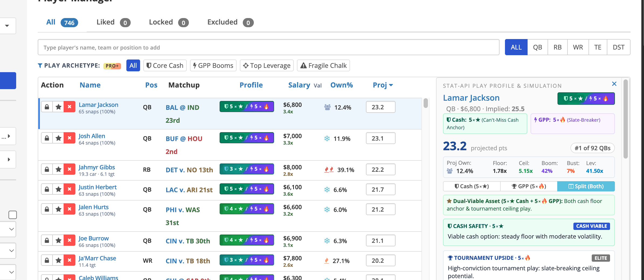Viewport: 644px width, 280px height.
Task: Open Josh Allen's player link
Action: (x=92, y=136)
